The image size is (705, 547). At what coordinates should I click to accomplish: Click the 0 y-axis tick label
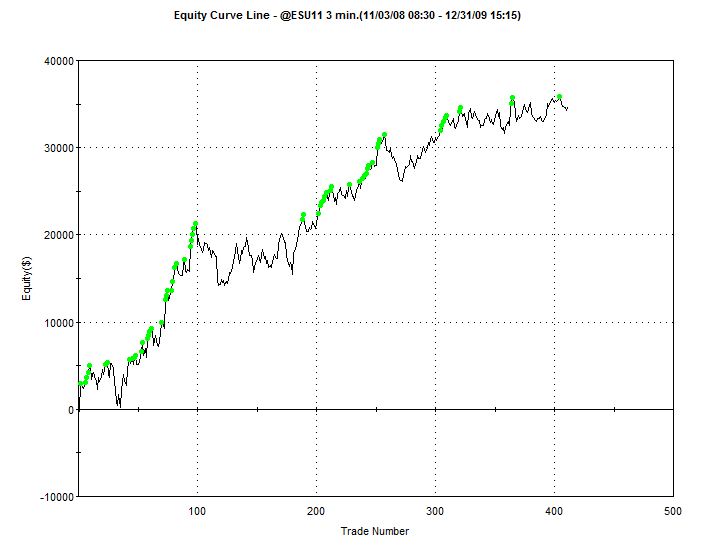pos(68,410)
